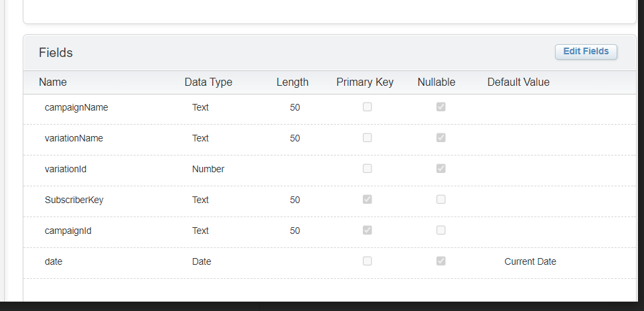644x311 pixels.
Task: Toggle Primary Key checkbox for variationId
Action: [367, 169]
